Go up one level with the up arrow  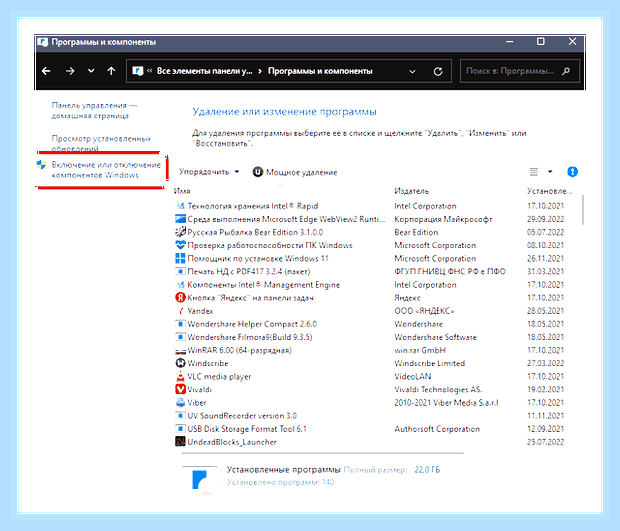(112, 71)
